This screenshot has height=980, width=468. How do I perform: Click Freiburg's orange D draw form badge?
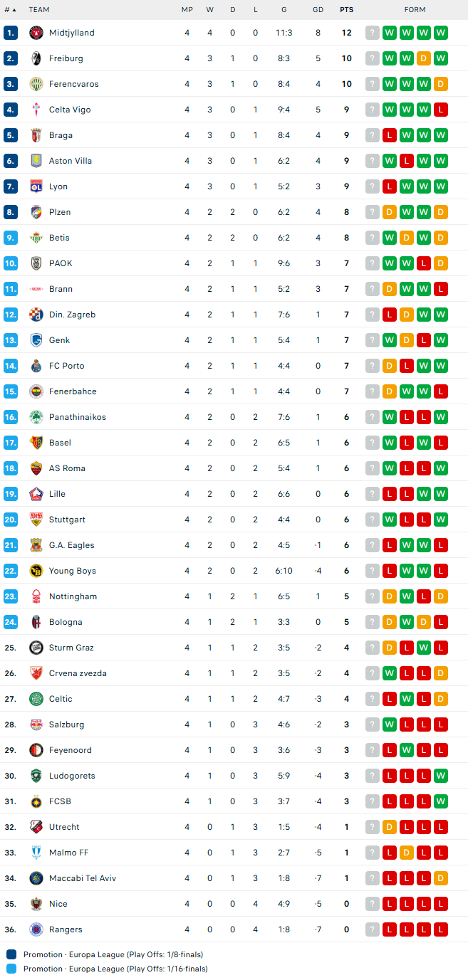tap(424, 58)
